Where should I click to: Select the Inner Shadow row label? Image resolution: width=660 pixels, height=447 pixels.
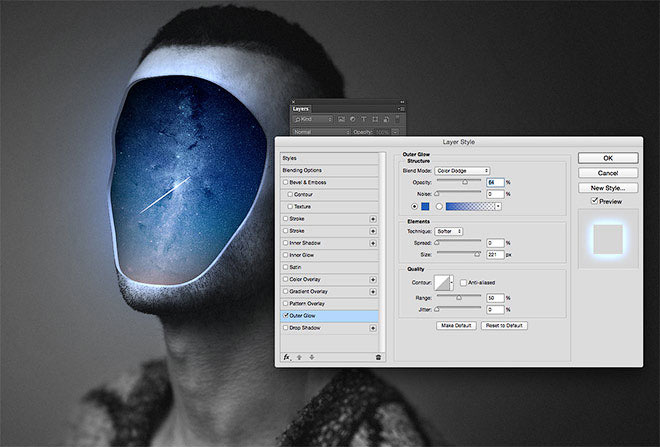point(305,243)
